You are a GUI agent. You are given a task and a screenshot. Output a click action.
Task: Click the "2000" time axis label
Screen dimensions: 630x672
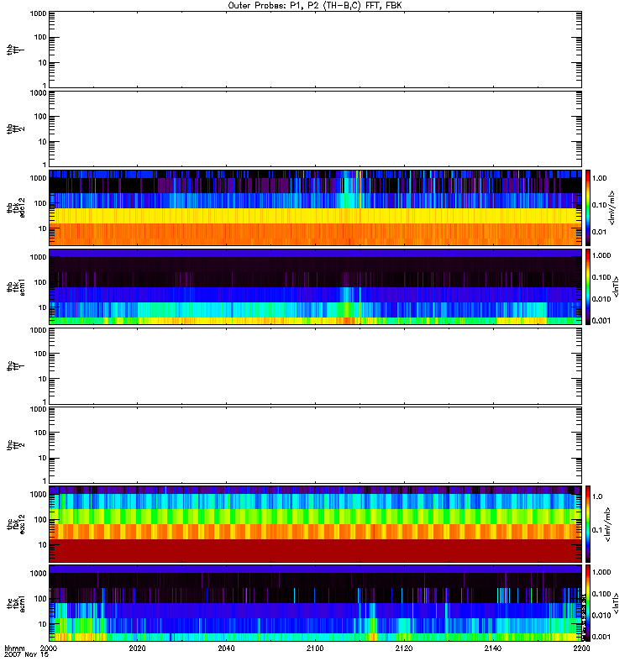(49, 648)
